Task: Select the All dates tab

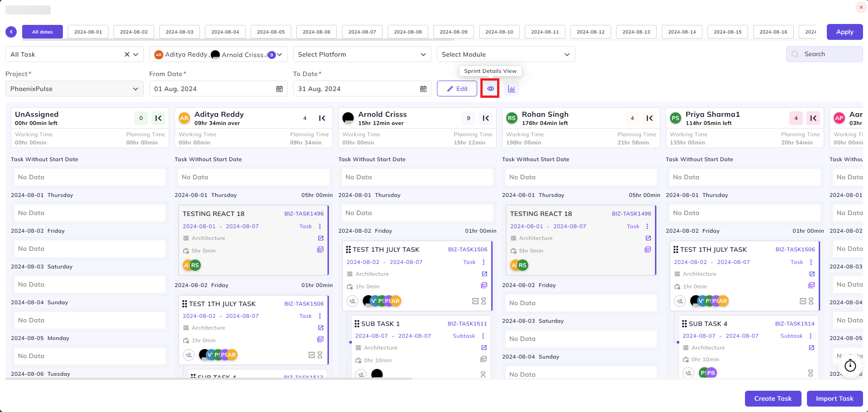Action: tap(43, 32)
